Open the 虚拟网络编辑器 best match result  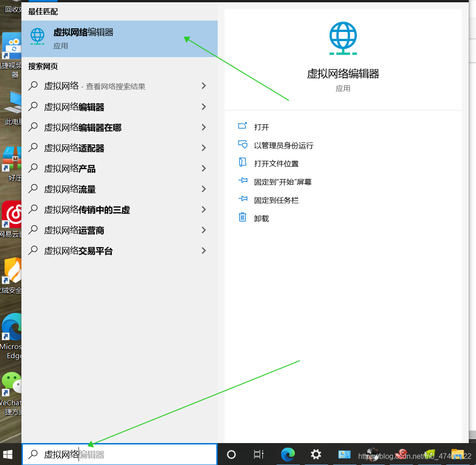(x=119, y=39)
